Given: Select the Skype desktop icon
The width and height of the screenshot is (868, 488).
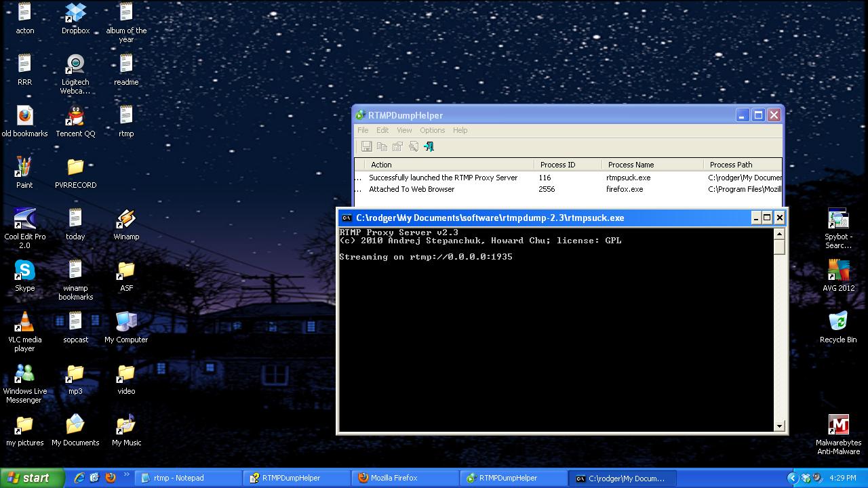Looking at the screenshot, I should pos(24,270).
